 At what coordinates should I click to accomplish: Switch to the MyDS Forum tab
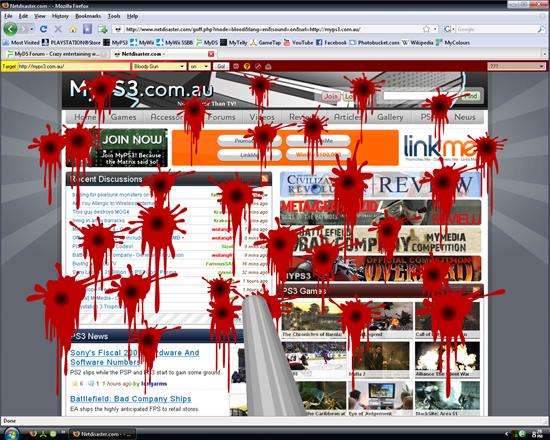coord(56,54)
